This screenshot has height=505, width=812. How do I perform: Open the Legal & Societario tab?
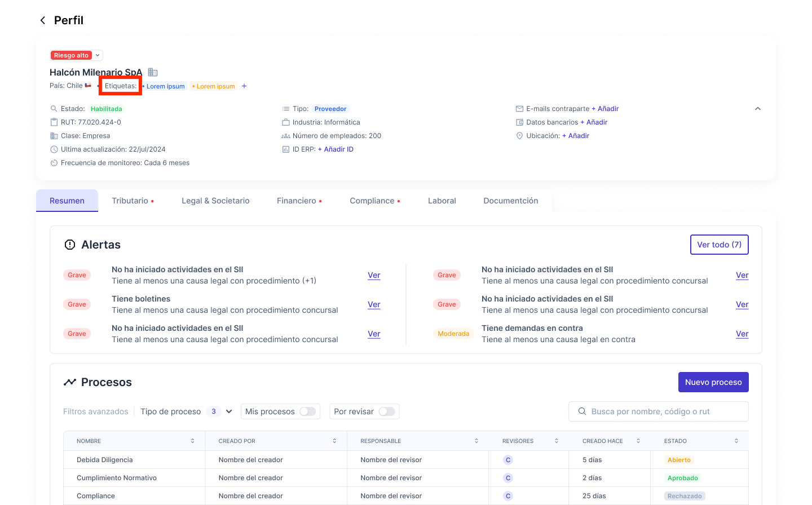pyautogui.click(x=215, y=201)
